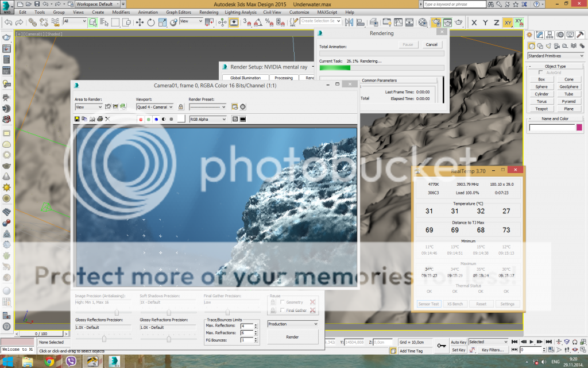Screen dimensions: 588x368
Task: Cancel the rendering in progress dialog
Action: click(432, 44)
